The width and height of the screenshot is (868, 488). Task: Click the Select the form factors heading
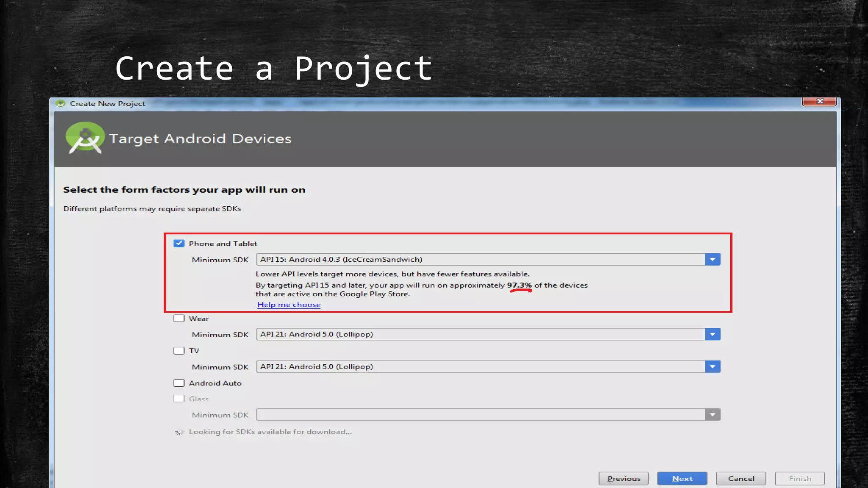184,190
